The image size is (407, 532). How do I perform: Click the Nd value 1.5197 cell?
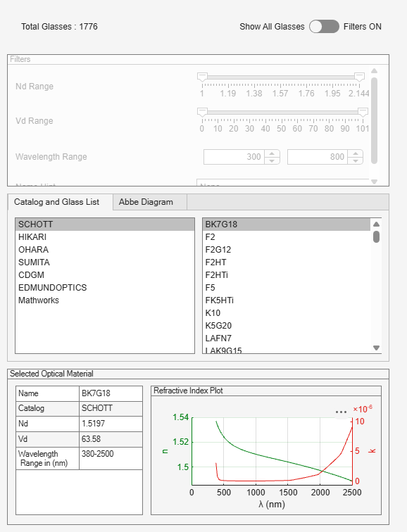coord(111,424)
